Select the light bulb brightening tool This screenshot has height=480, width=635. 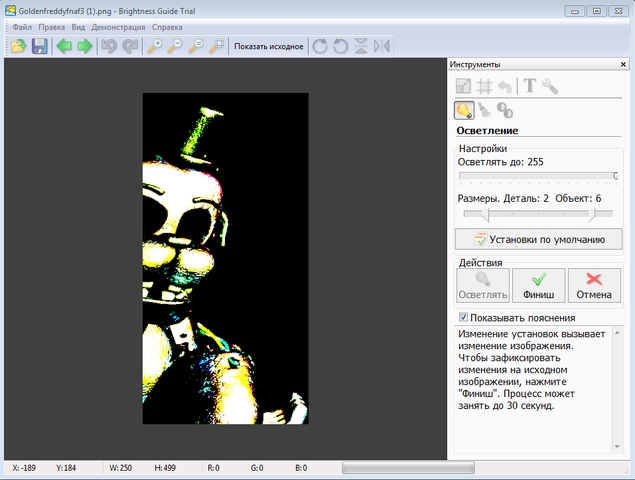coord(464,110)
